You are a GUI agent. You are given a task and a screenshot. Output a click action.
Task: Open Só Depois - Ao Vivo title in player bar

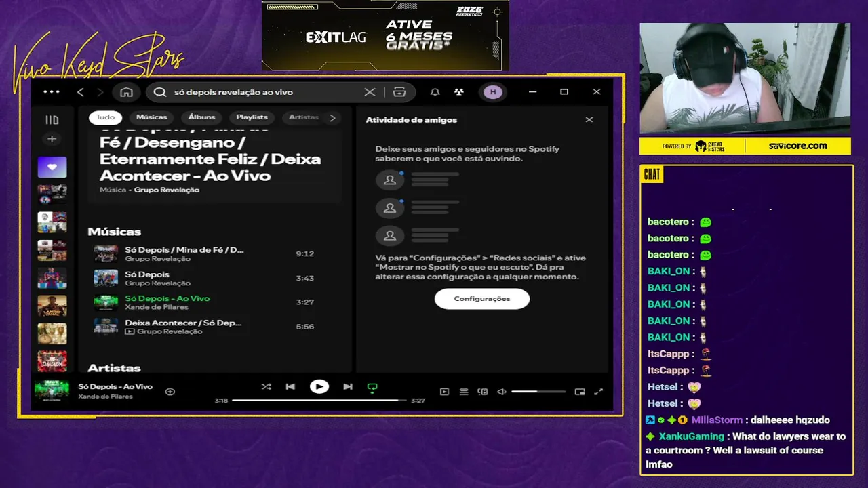pos(115,386)
